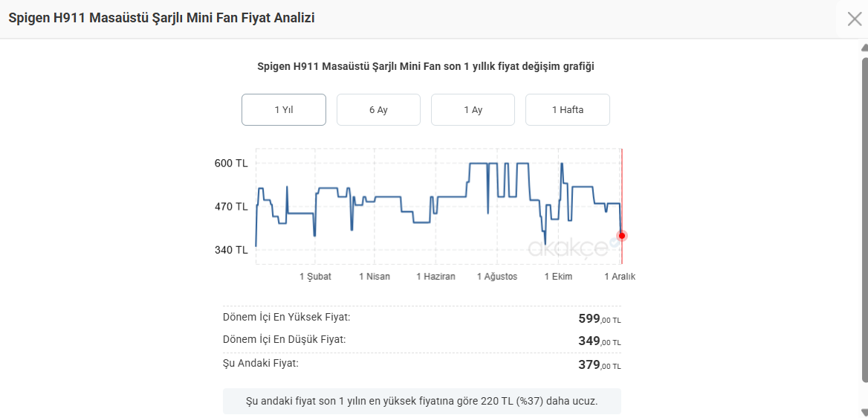This screenshot has height=418, width=868.
Task: Switch to the 6 Ay range
Action: coord(378,110)
